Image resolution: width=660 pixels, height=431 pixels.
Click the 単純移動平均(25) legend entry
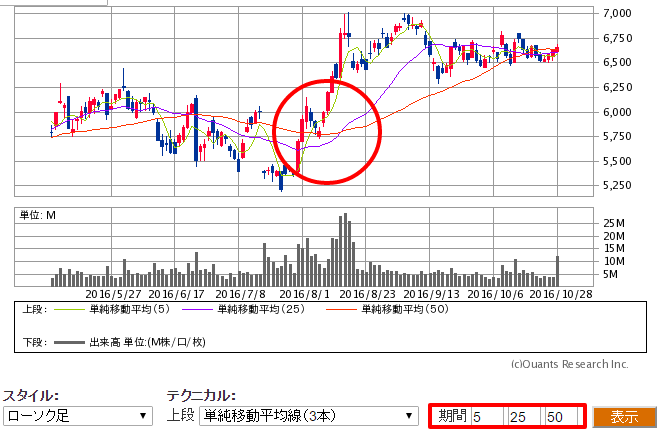point(263,310)
